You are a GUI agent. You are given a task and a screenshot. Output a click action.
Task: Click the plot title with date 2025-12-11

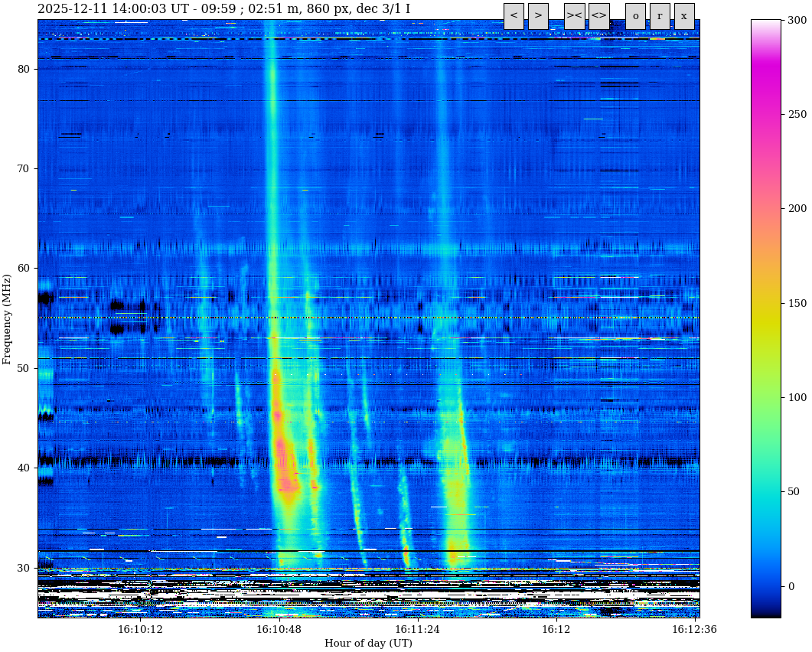coord(223,9)
